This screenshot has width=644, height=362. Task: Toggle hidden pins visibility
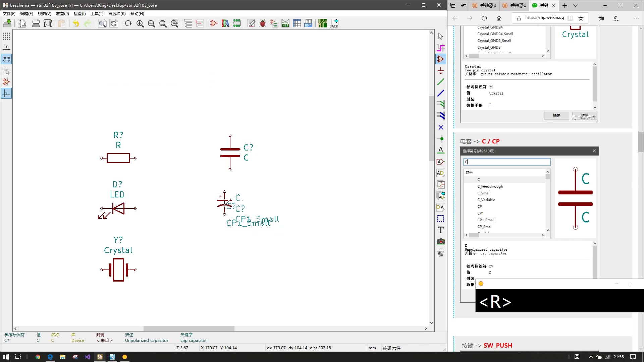pyautogui.click(x=6, y=82)
